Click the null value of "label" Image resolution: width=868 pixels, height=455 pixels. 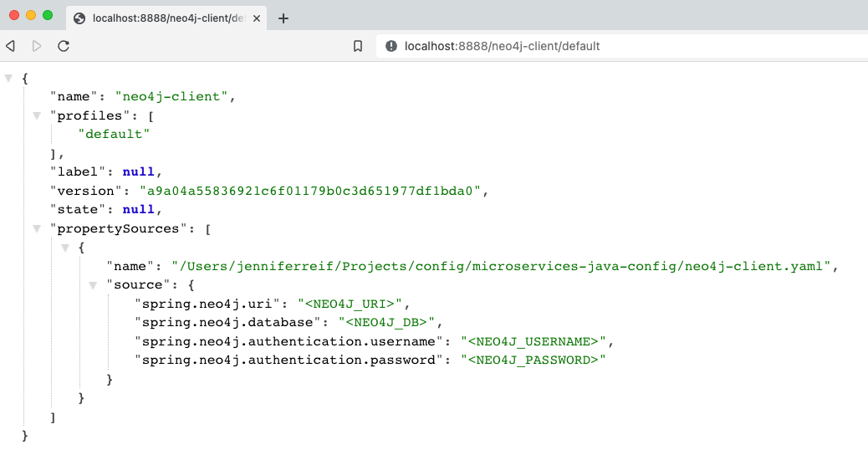[x=138, y=171]
